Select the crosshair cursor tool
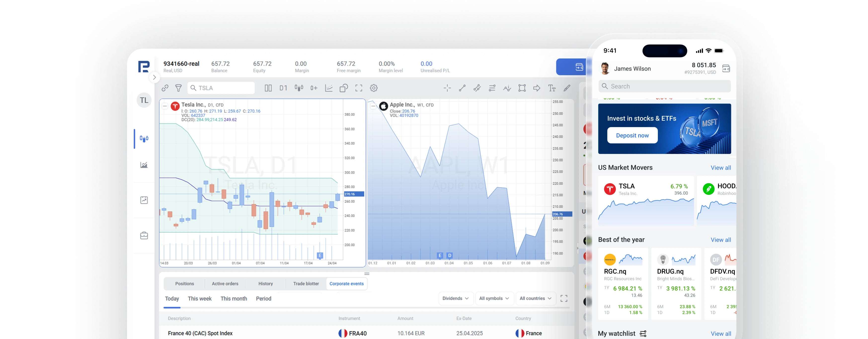 (447, 88)
